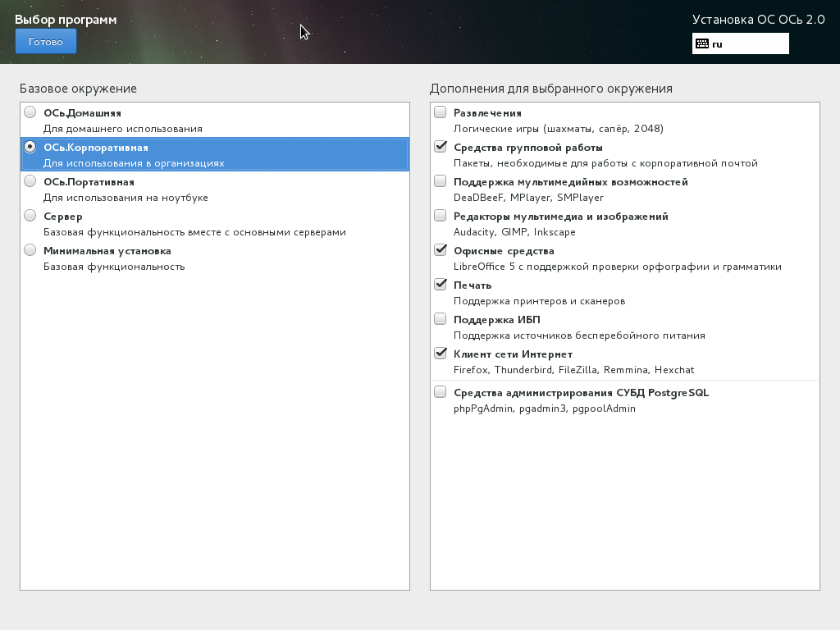Uncheck the Печать add-on
Viewport: 840px width, 630px height.
click(x=441, y=285)
